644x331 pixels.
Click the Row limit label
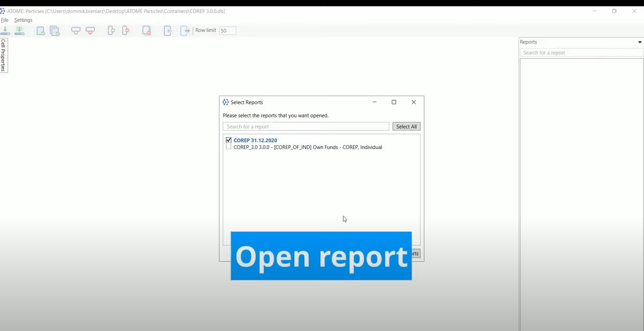click(x=206, y=30)
